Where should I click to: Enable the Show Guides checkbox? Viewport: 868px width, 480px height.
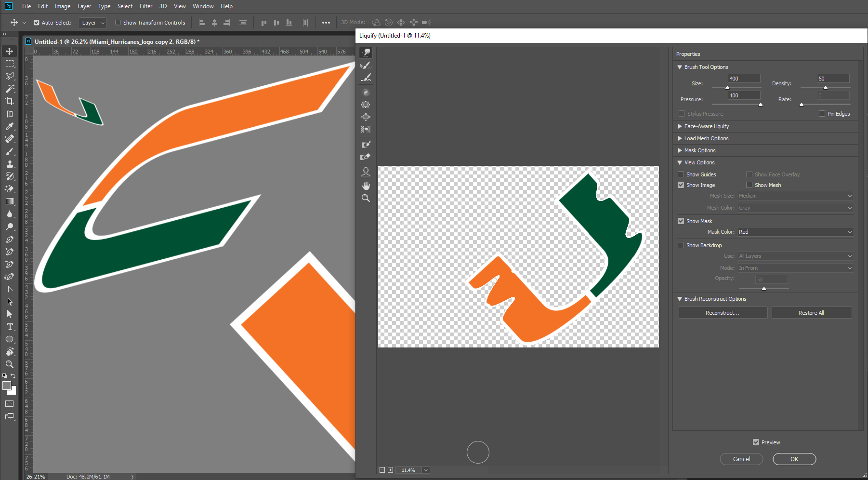click(x=681, y=174)
